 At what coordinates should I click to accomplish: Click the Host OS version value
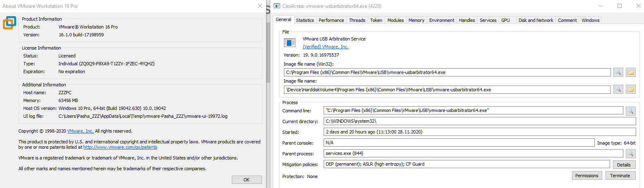click(x=112, y=108)
